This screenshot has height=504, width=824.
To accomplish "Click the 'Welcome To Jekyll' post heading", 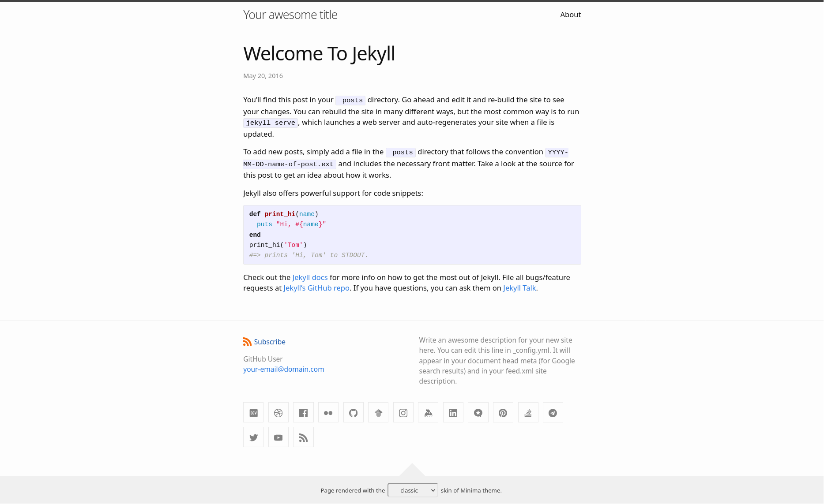I will [x=319, y=54].
